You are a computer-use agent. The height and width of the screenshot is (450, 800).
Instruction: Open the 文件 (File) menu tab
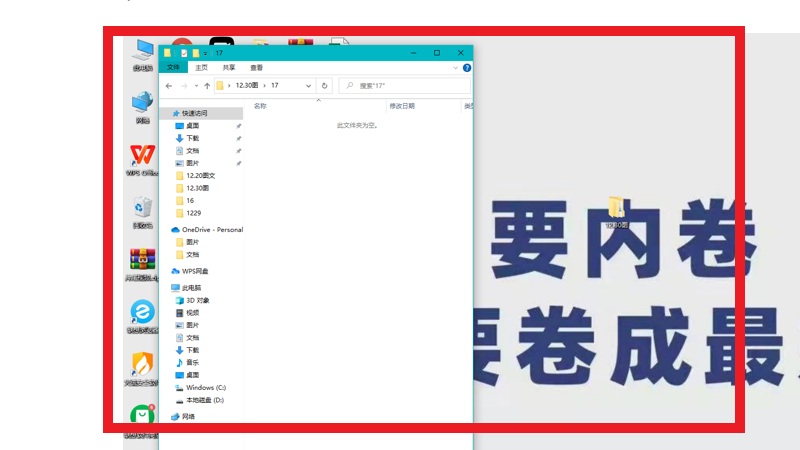click(x=173, y=68)
